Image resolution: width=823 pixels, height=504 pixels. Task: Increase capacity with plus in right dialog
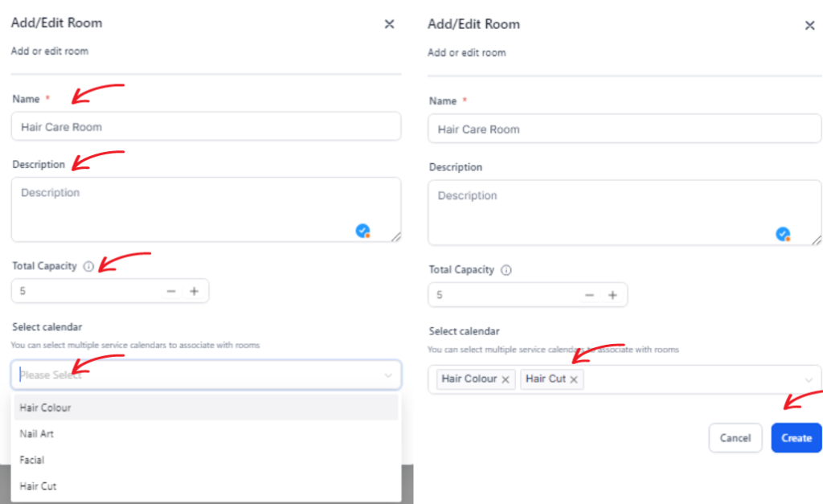612,295
